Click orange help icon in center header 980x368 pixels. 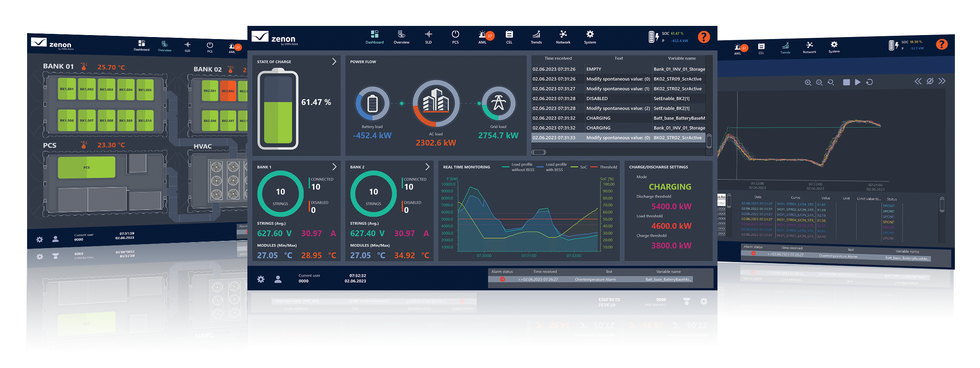click(704, 37)
